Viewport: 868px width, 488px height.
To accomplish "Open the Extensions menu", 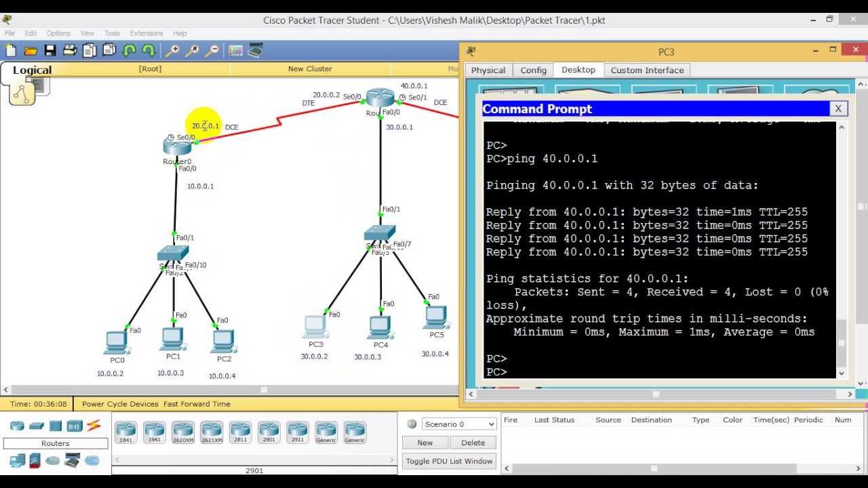I will click(146, 33).
